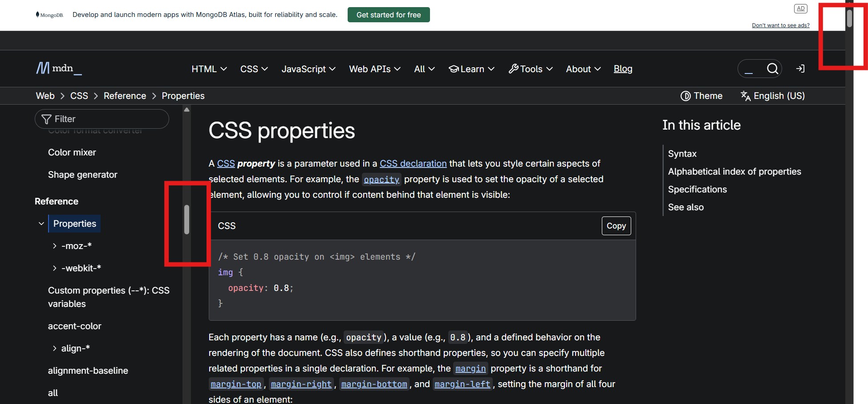This screenshot has width=868, height=404.
Task: Click the AD badge icon
Action: (x=800, y=8)
